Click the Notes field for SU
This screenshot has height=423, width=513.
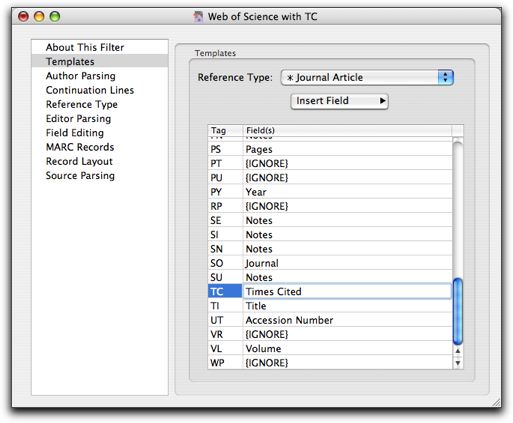(347, 277)
